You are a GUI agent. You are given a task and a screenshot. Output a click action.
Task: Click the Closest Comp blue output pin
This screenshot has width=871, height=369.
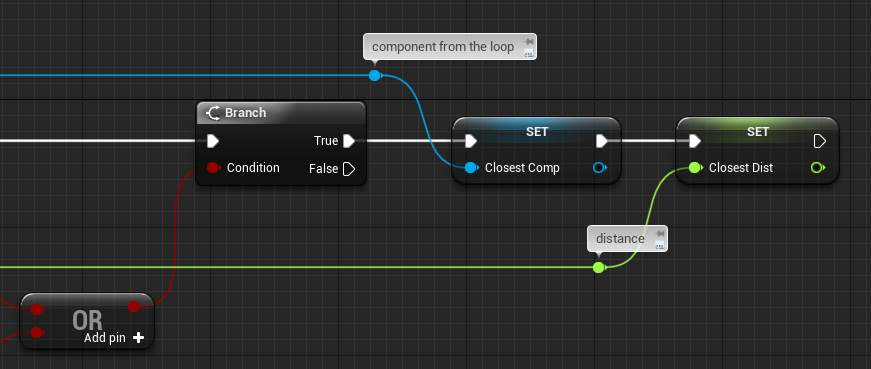[x=600, y=167]
